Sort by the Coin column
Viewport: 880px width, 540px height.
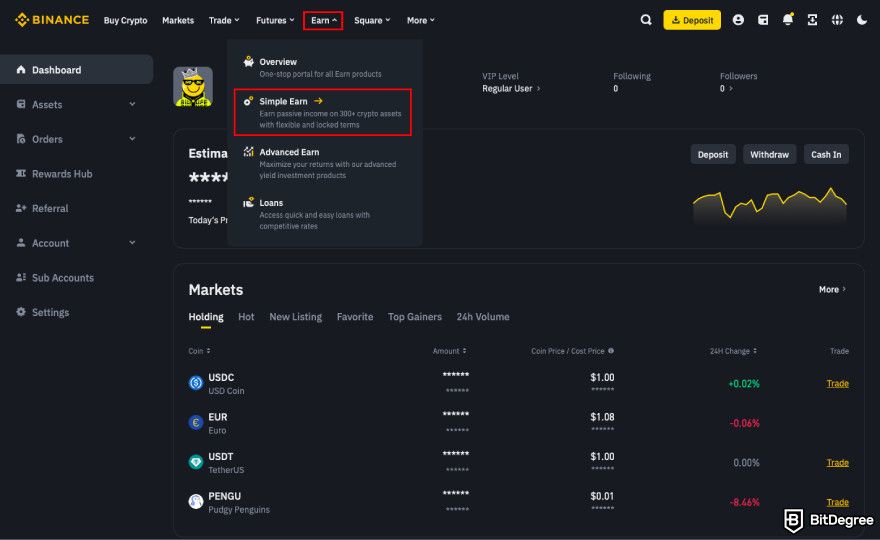[199, 351]
